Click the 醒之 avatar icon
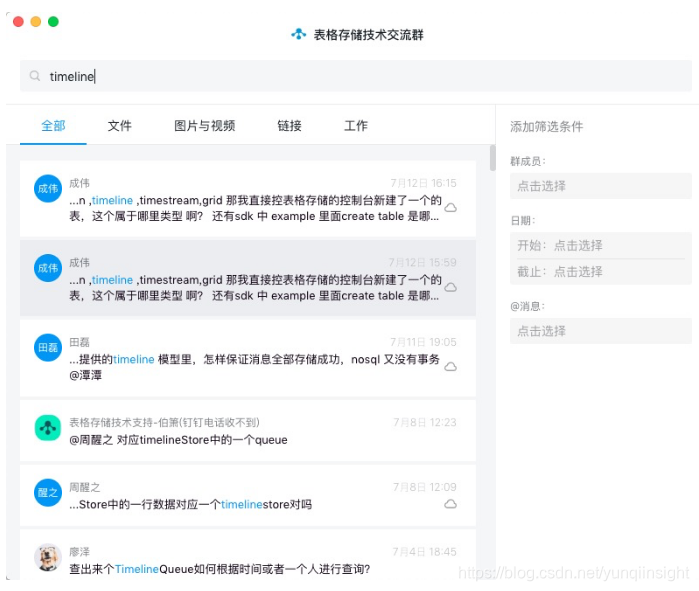699x591 pixels. coord(48,492)
